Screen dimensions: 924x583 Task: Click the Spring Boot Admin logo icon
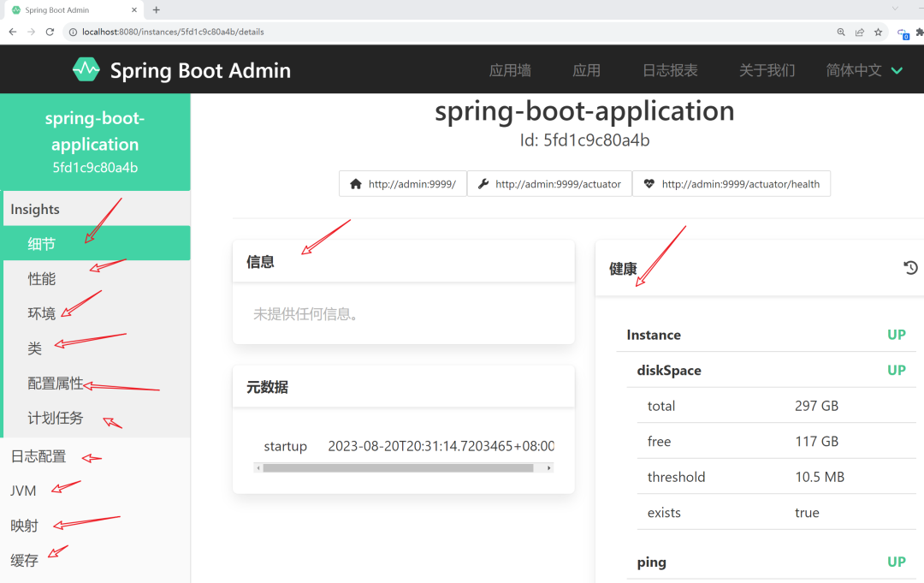(86, 69)
